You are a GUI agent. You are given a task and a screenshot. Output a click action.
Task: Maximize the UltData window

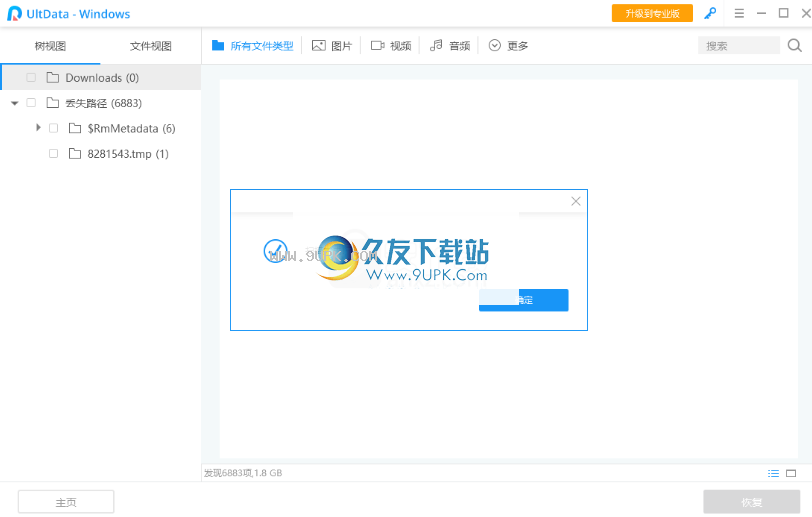[784, 13]
